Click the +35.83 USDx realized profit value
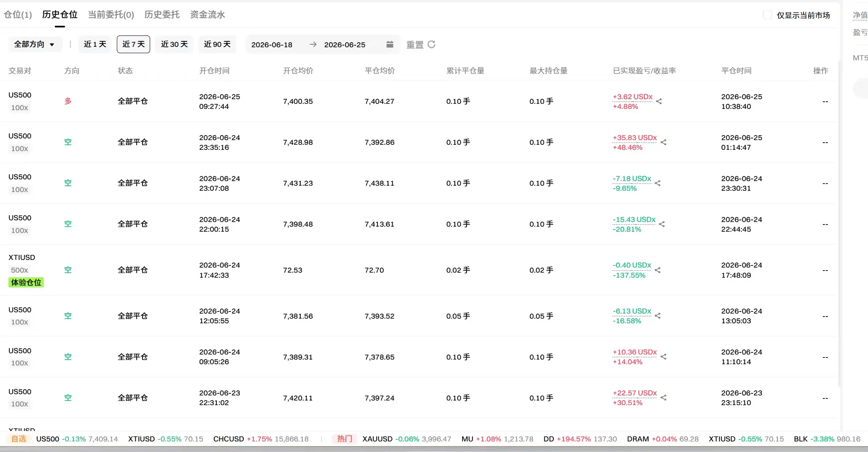 pyautogui.click(x=635, y=138)
